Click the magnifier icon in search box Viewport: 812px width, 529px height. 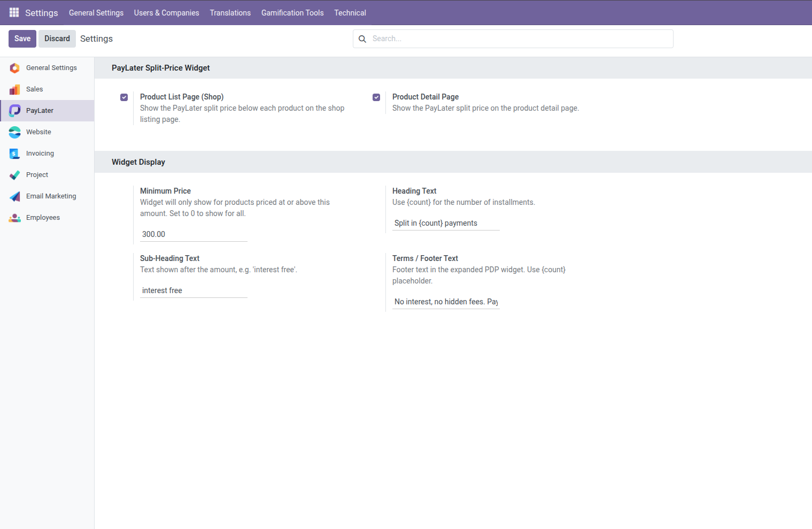(362, 39)
